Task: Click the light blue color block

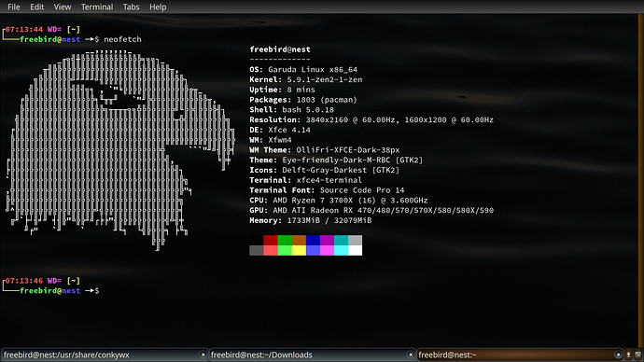Action: pyautogui.click(x=313, y=250)
